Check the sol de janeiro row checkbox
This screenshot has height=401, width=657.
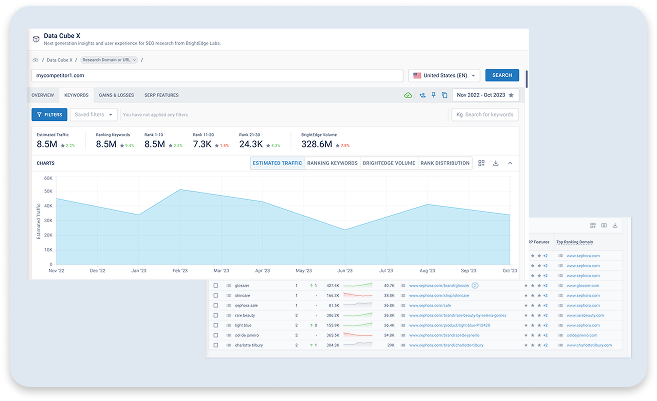[x=216, y=335]
